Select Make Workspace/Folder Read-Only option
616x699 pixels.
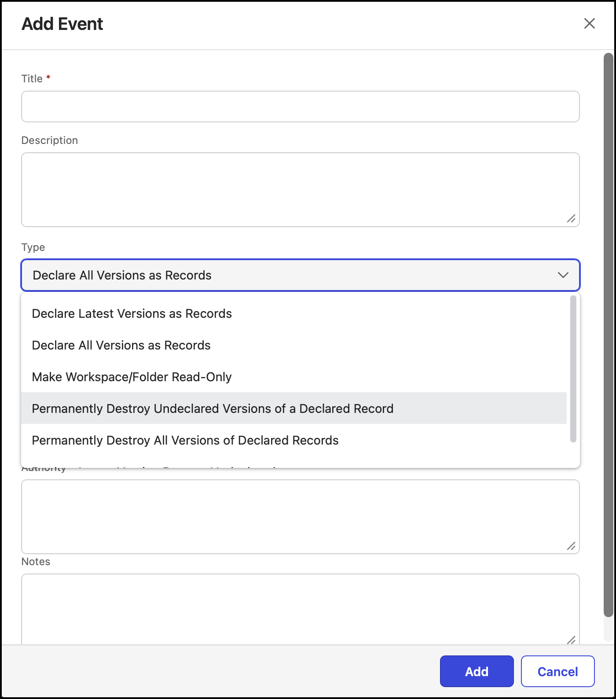294,377
